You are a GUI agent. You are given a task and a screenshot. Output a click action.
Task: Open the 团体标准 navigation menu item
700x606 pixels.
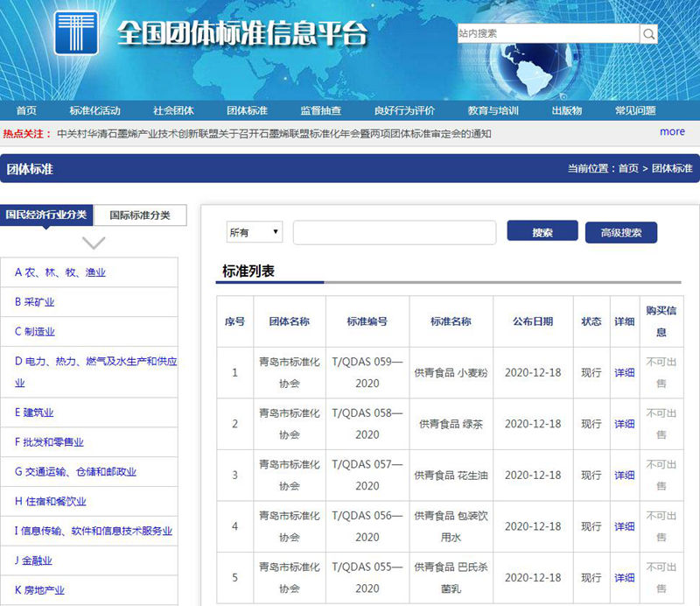[x=247, y=110]
